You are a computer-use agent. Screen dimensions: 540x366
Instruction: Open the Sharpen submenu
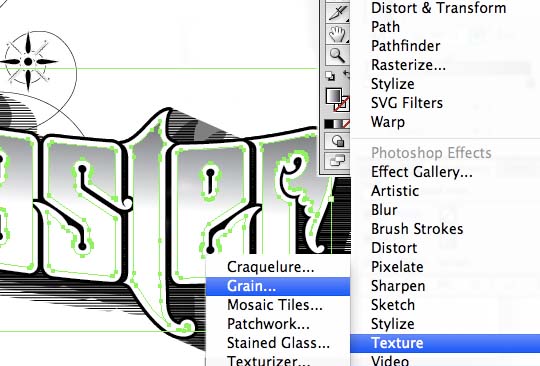pos(398,286)
